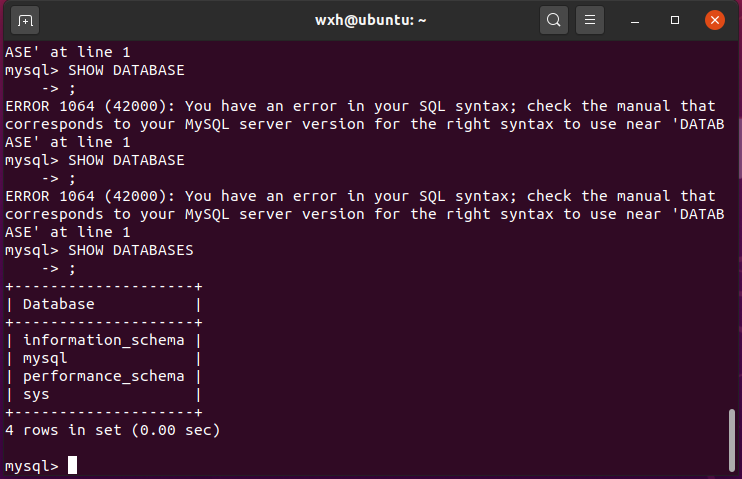Screen dimensions: 742x479
Task: Maximize the terminal window
Action: [x=675, y=20]
